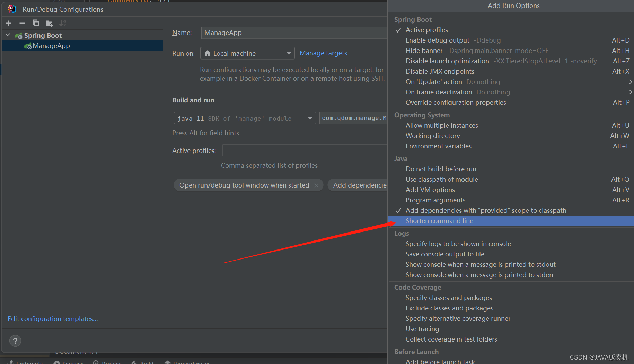Screen dimensions: 634x364
Task: Choose Override configuration properties
Action: point(511,102)
